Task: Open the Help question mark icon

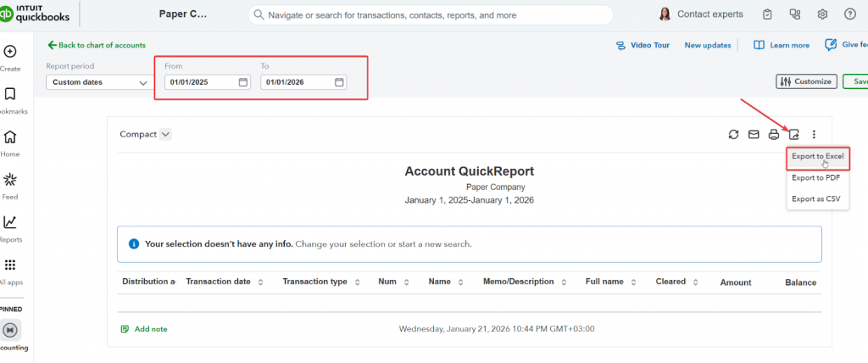Action: (850, 14)
